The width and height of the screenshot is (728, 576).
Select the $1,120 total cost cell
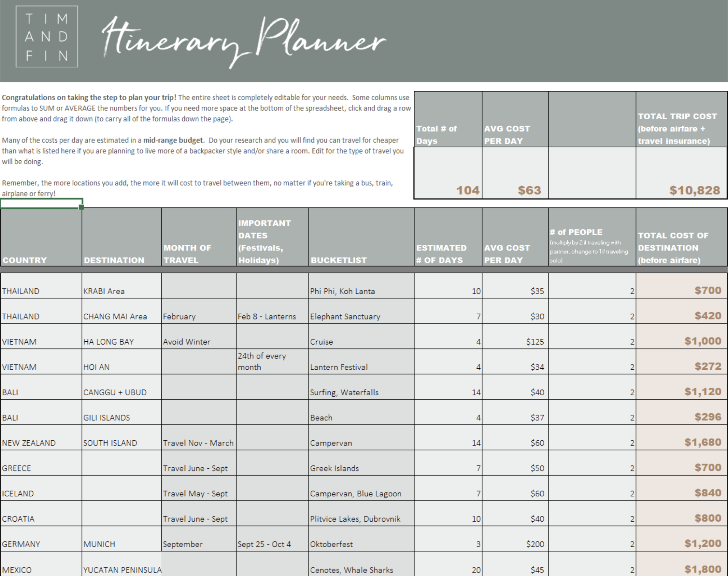coord(682,387)
